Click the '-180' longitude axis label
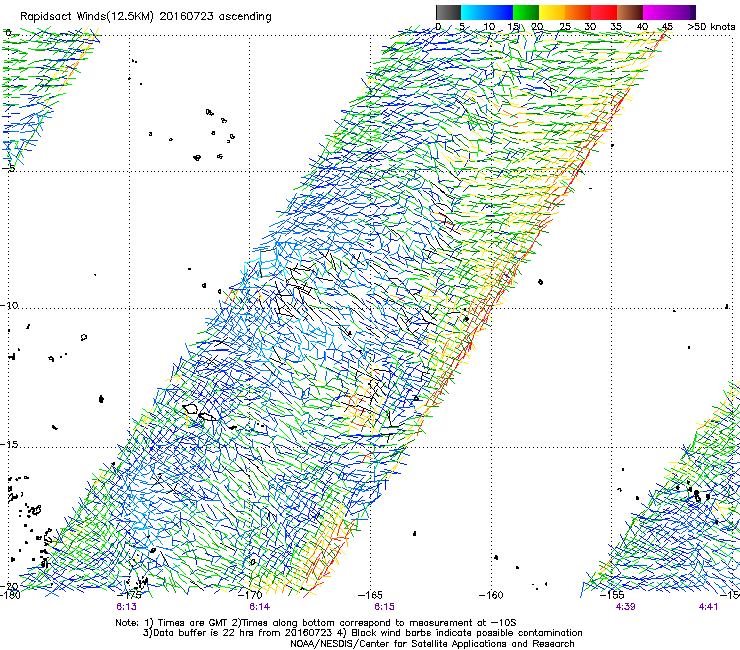Screen dimensions: 740x650 click(10, 595)
